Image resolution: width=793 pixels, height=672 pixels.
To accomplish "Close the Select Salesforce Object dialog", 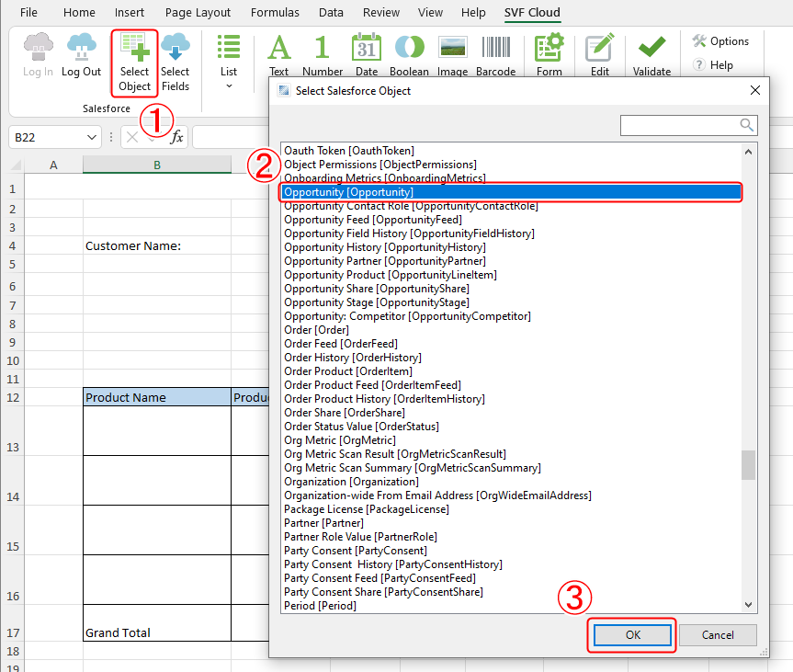I will (x=755, y=90).
